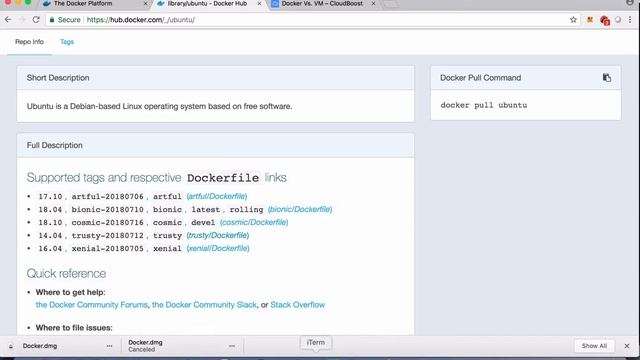Click Show All downloads button
Image resolution: width=640 pixels, height=360 pixels.
coord(594,346)
